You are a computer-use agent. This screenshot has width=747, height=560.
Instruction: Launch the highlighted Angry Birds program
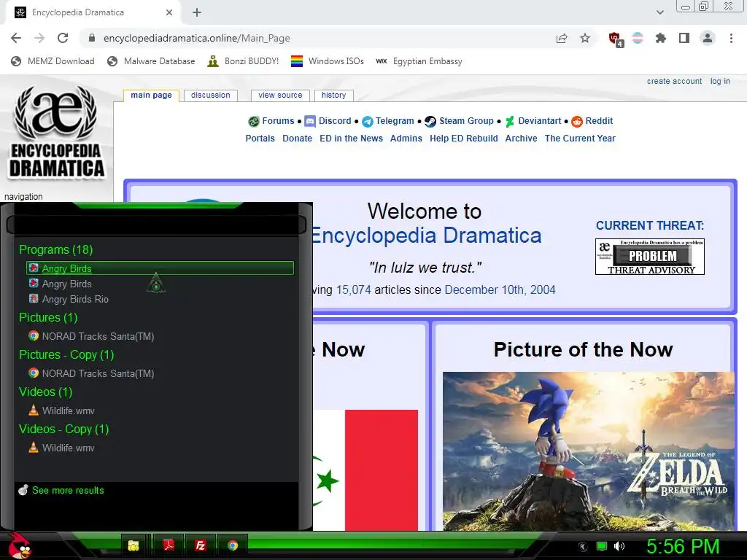point(160,268)
